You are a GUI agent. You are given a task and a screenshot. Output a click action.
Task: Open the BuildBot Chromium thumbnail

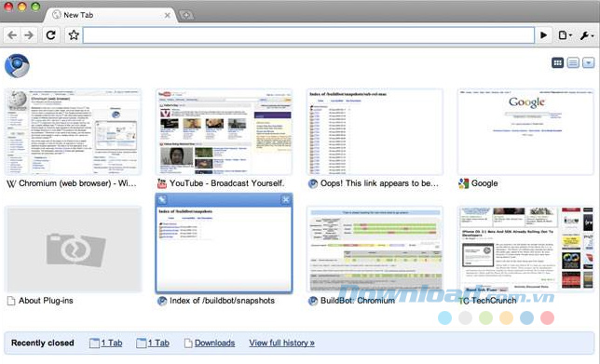(x=375, y=249)
